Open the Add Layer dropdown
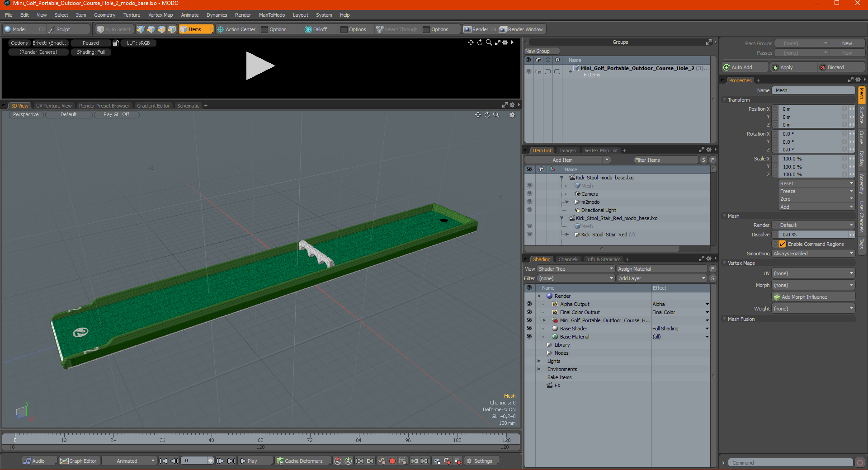 pos(662,278)
